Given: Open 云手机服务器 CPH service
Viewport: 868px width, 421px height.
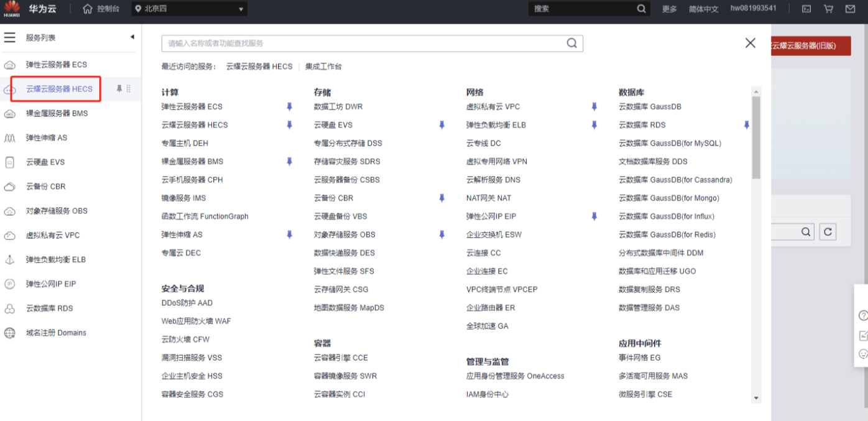Looking at the screenshot, I should (x=192, y=180).
